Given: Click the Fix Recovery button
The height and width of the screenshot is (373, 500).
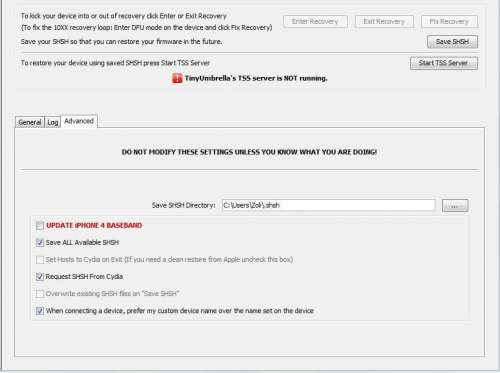Looking at the screenshot, I should [x=449, y=22].
